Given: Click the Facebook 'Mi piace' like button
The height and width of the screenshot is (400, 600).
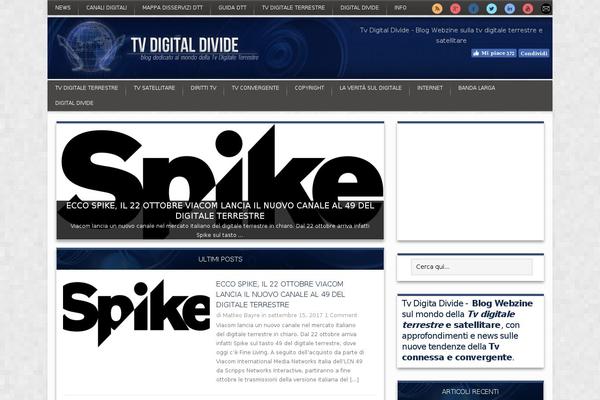Looking at the screenshot, I should [x=494, y=53].
